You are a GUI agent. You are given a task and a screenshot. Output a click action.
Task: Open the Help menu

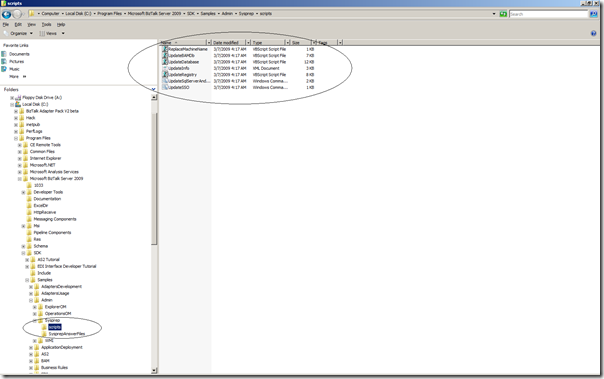[x=61, y=24]
